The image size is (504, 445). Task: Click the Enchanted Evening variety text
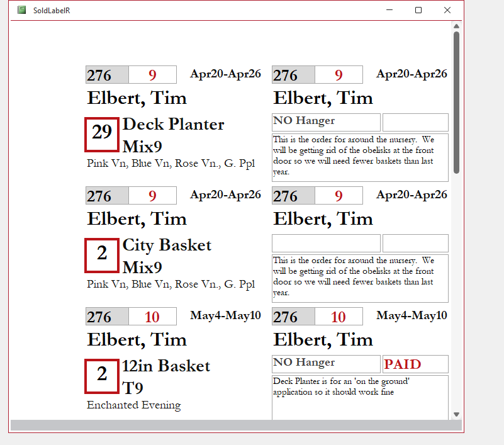click(133, 405)
